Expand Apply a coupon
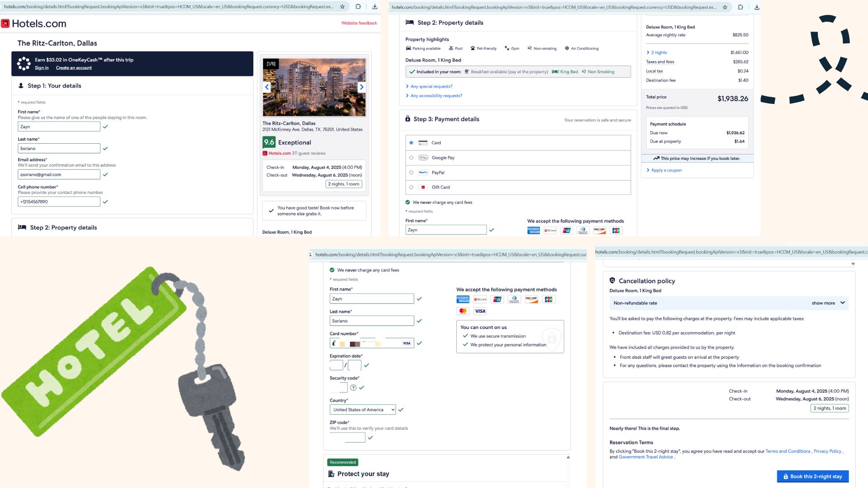 pos(664,170)
